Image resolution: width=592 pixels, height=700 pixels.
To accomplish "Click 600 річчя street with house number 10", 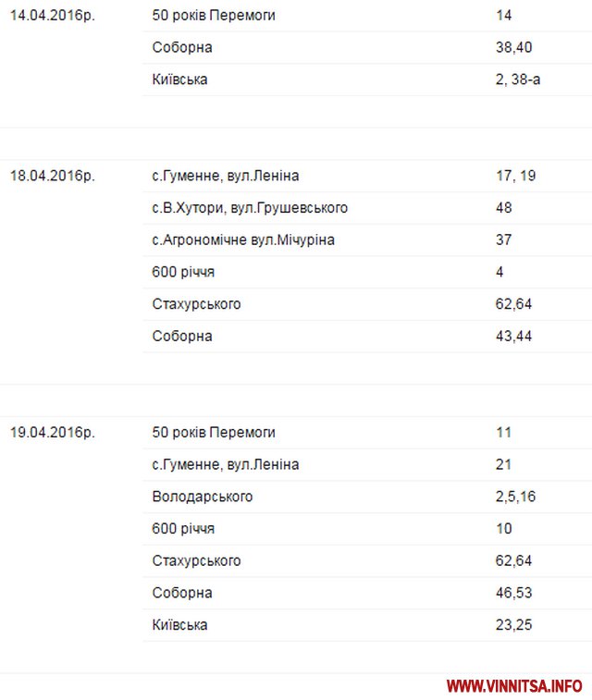I will [183, 529].
